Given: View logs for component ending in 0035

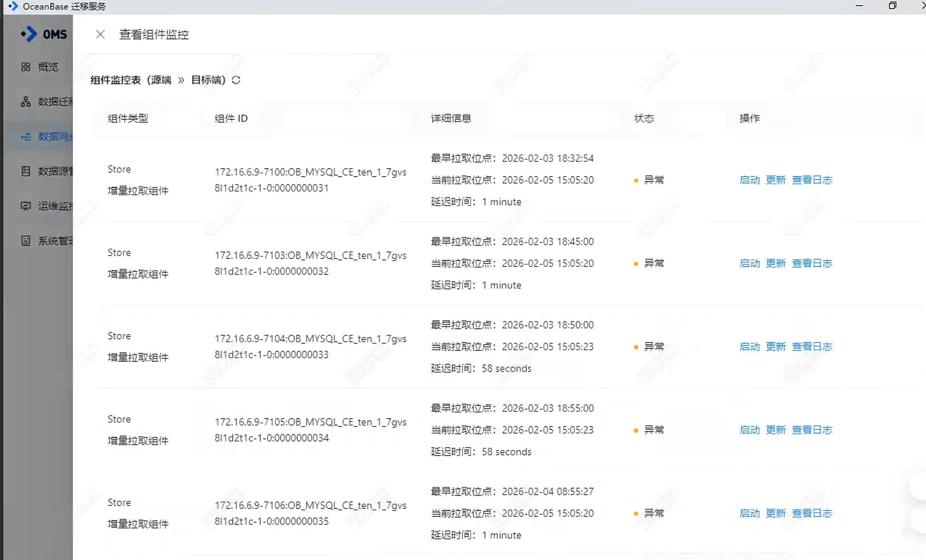Looking at the screenshot, I should [812, 513].
